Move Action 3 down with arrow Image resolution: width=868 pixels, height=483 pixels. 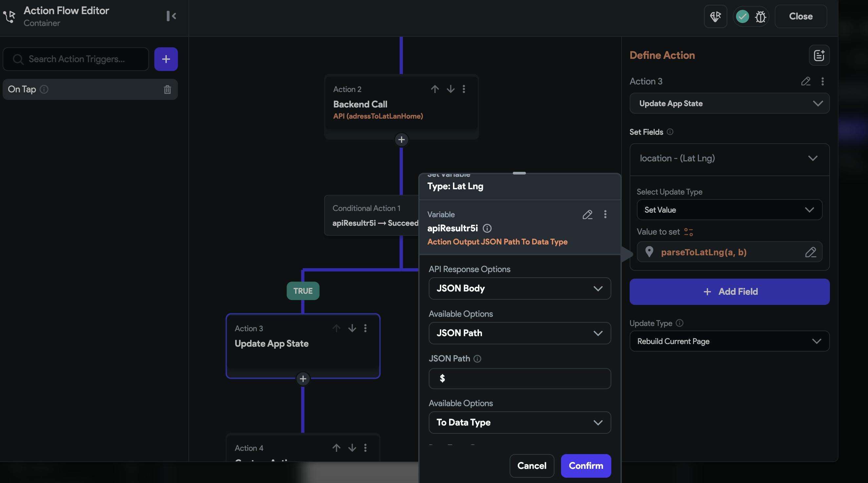(x=352, y=328)
